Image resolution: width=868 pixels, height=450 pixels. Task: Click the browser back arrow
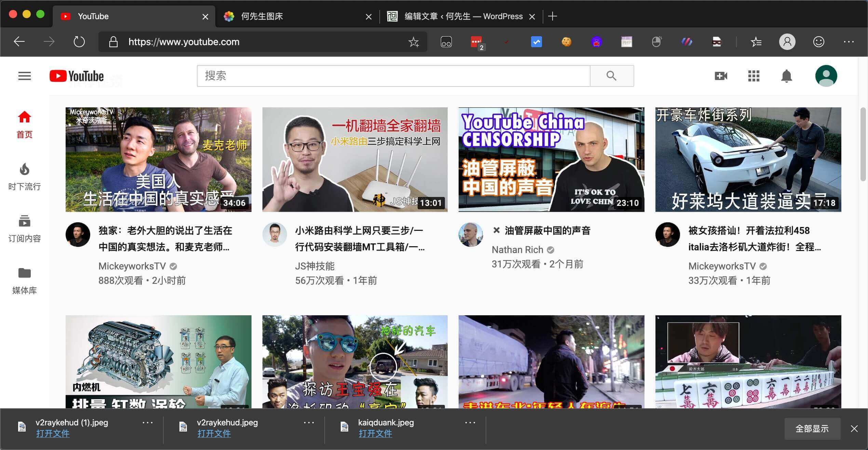coord(19,42)
